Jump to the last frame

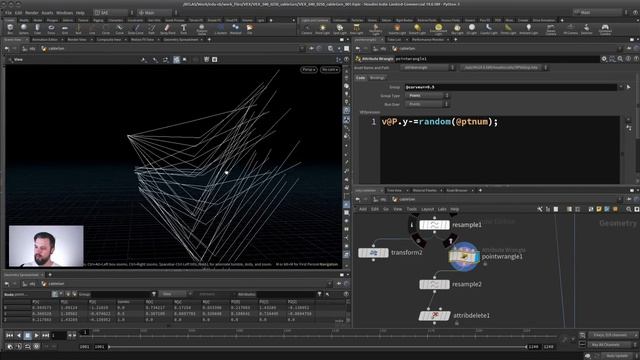point(46,335)
